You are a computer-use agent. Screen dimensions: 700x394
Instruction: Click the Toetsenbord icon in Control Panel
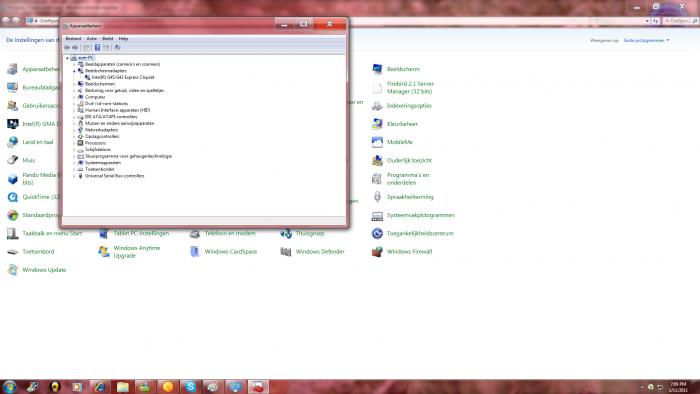(x=12, y=252)
